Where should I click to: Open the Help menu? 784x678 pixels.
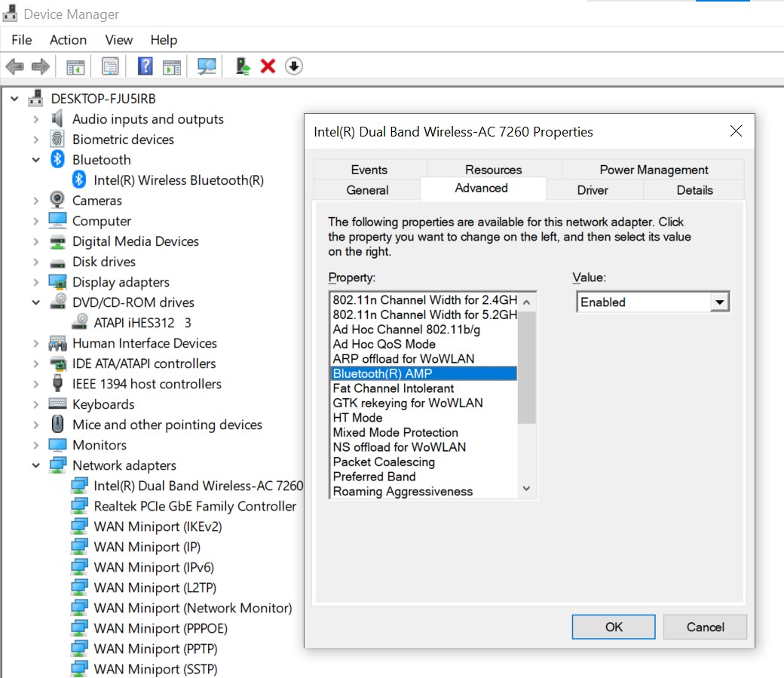coord(164,39)
